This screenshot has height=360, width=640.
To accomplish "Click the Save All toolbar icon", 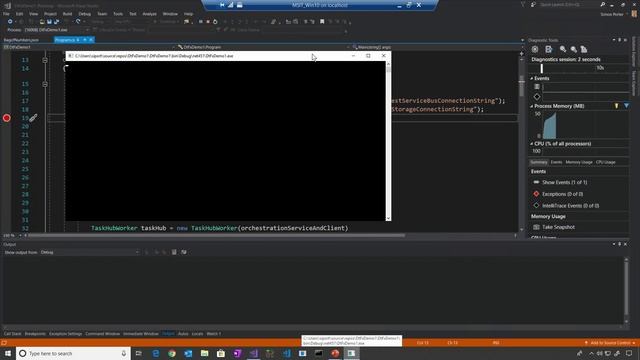I will (56, 22).
